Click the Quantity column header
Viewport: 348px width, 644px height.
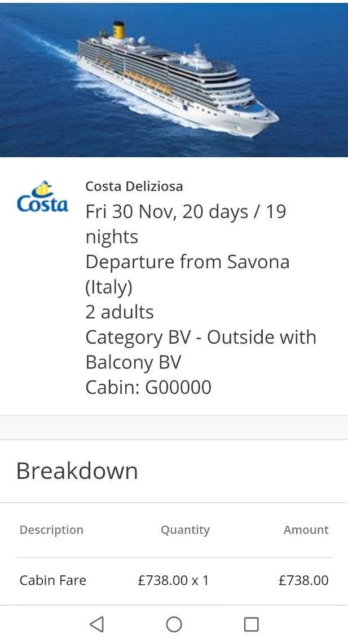click(x=185, y=530)
